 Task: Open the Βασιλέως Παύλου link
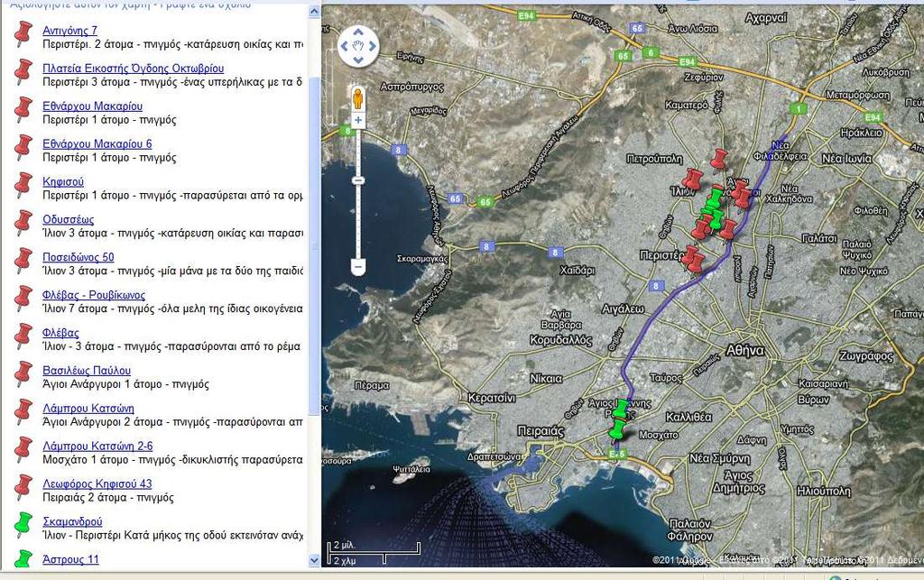87,371
